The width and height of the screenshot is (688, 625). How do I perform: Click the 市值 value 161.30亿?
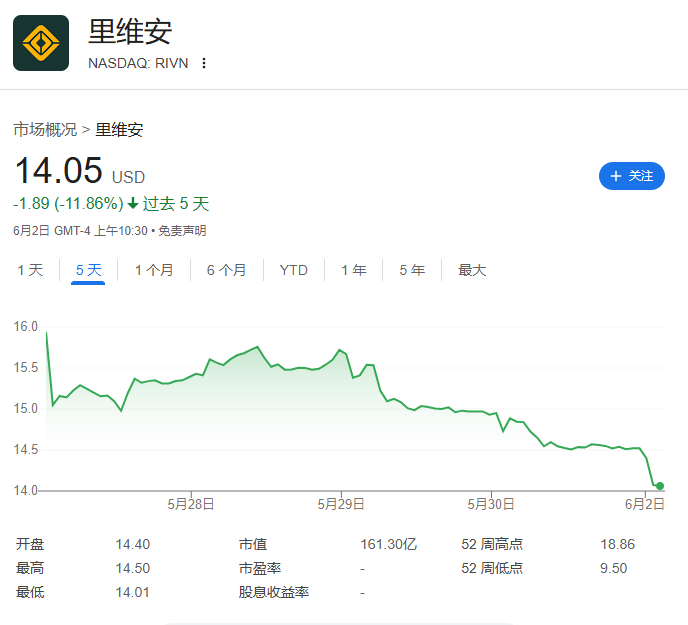388,544
